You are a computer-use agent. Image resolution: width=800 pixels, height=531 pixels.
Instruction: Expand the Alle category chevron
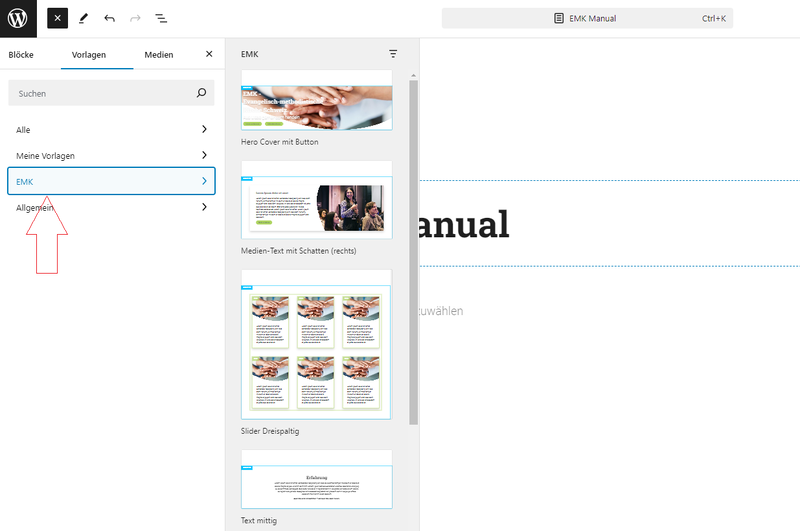(x=204, y=129)
